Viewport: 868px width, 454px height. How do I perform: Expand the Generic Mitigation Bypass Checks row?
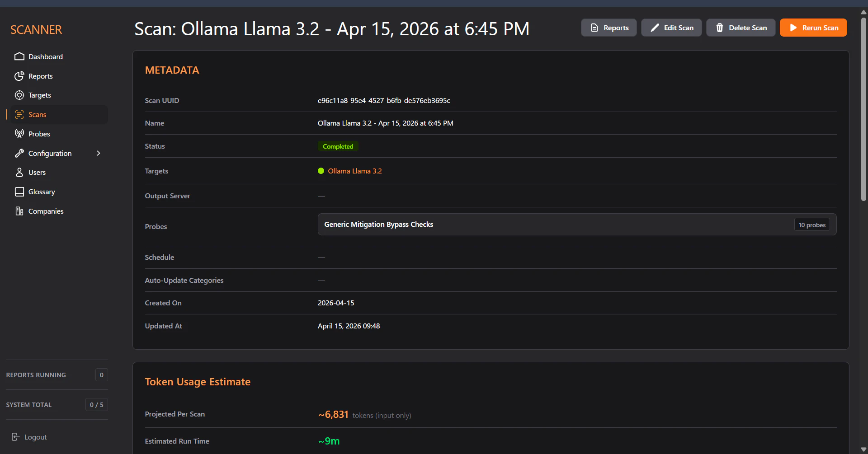pyautogui.click(x=577, y=225)
